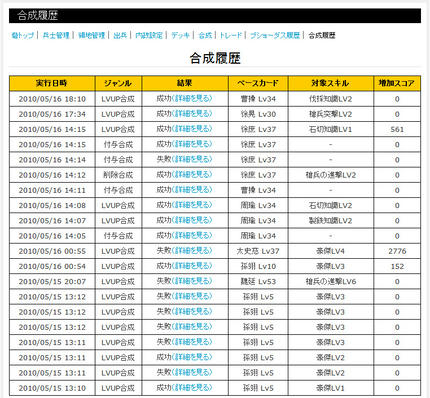Click the 伐採知識LV2 skill cell
The width and height of the screenshot is (430, 398).
click(331, 99)
